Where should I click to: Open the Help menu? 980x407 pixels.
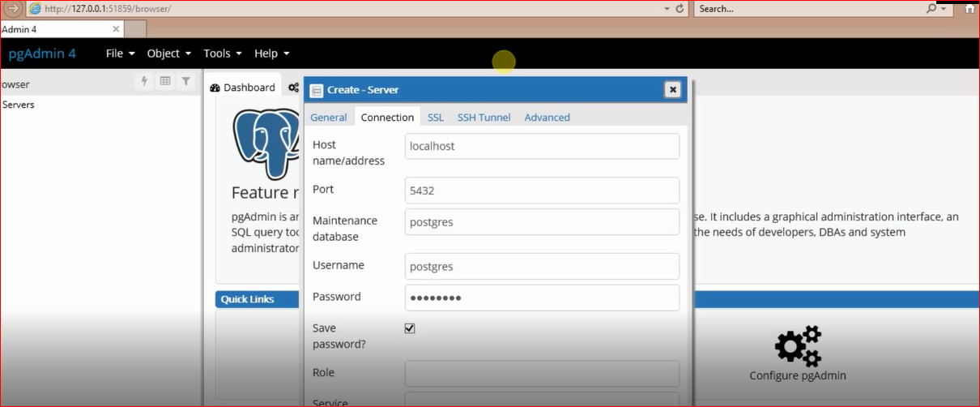(x=272, y=54)
